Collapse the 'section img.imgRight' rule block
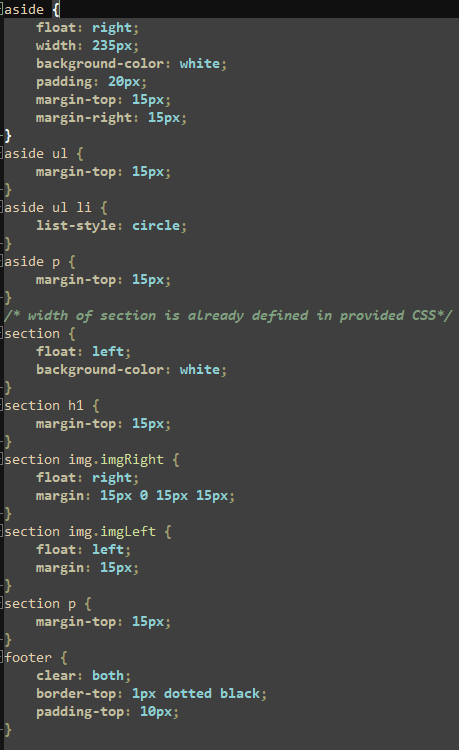 tap(2, 460)
